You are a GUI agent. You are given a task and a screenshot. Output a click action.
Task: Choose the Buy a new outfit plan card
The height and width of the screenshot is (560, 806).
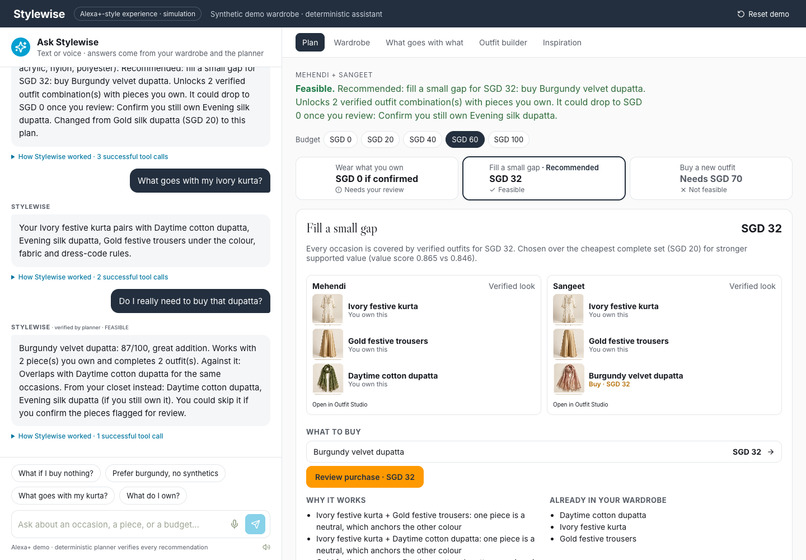(x=711, y=178)
